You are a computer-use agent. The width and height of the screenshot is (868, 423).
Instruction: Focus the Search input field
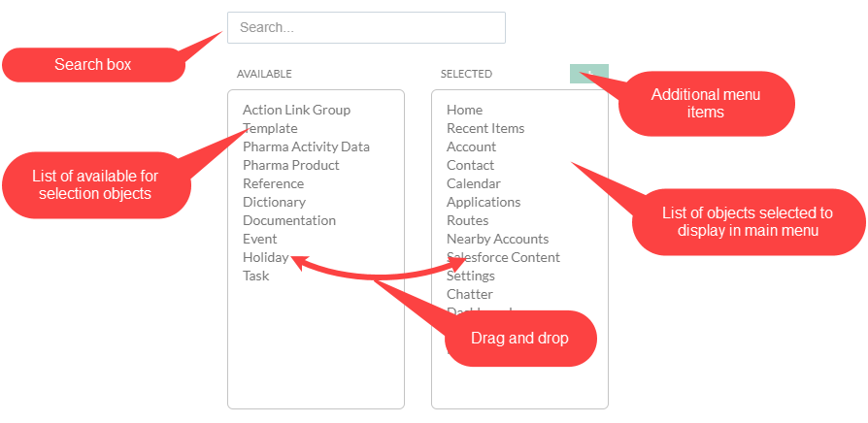[x=366, y=28]
